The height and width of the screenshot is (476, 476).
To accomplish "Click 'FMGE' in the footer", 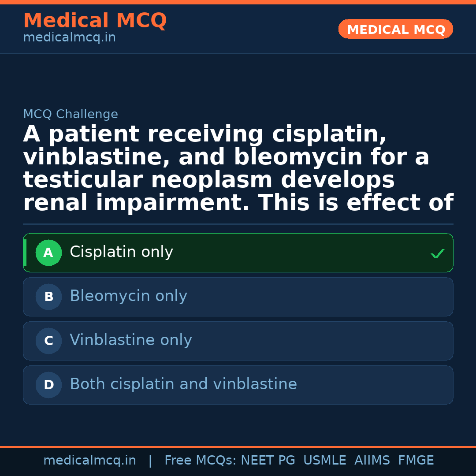I will tap(416, 461).
